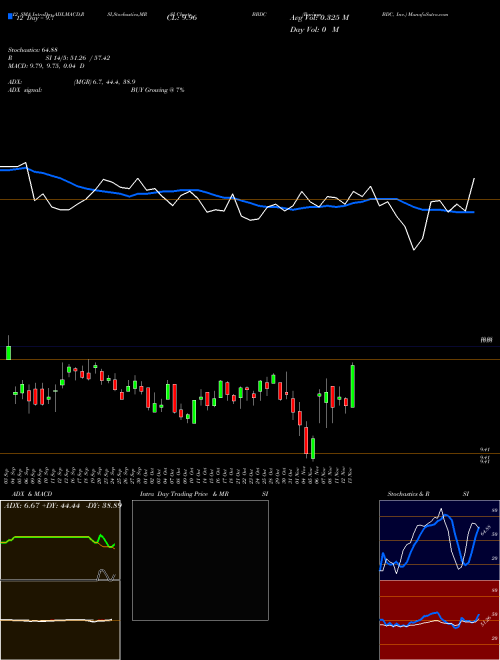Click the 'Intra Day Trading Price & MR' title

tap(184, 494)
